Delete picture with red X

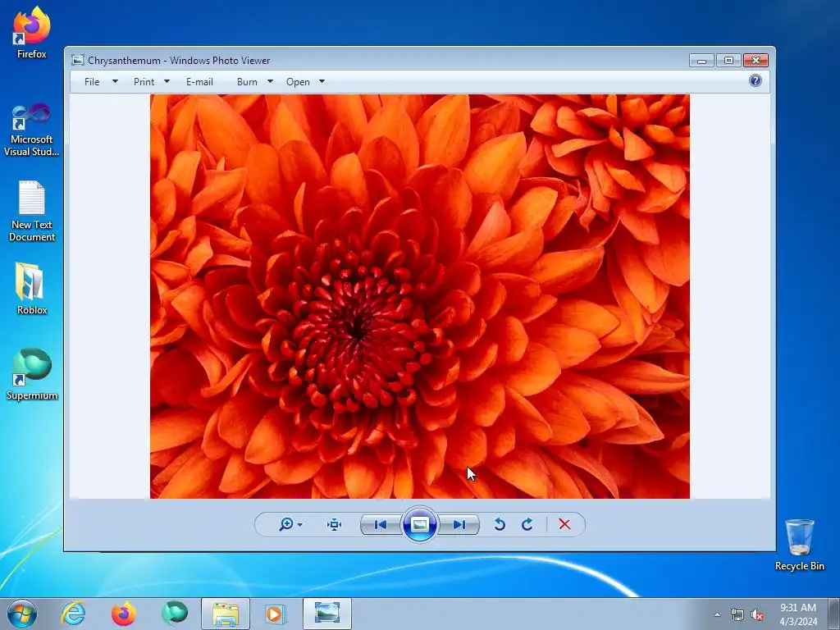pos(564,524)
